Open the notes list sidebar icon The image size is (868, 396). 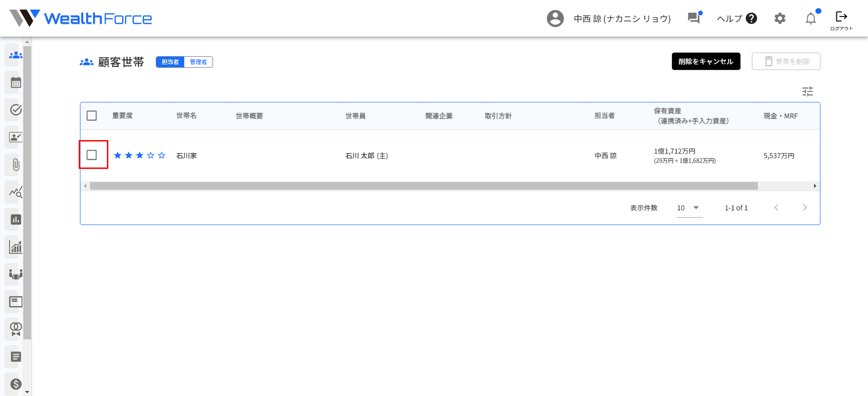pyautogui.click(x=16, y=357)
